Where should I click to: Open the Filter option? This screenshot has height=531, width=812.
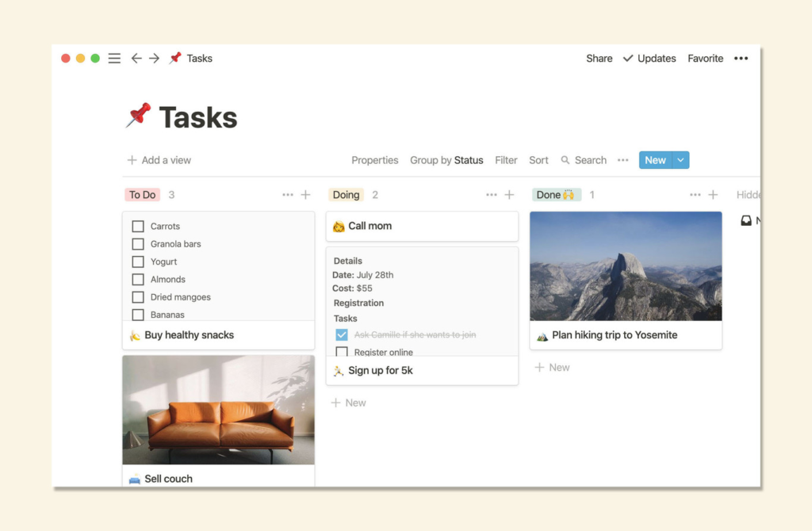point(506,160)
